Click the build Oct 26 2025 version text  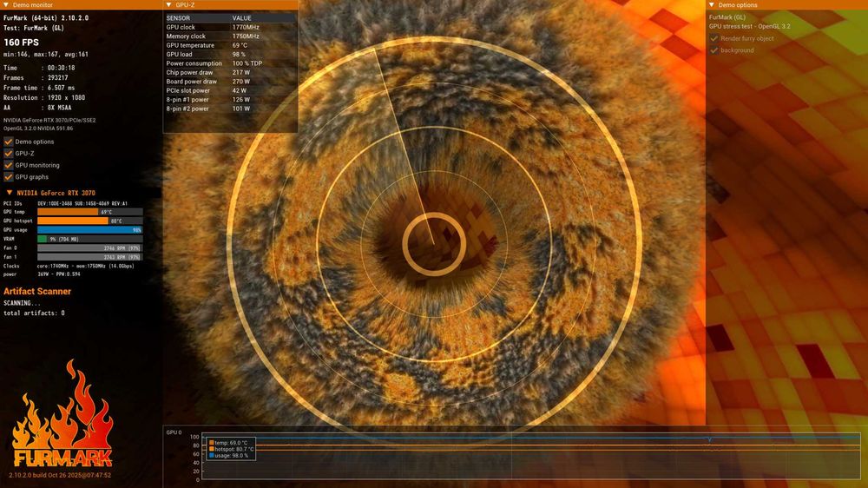(59, 475)
